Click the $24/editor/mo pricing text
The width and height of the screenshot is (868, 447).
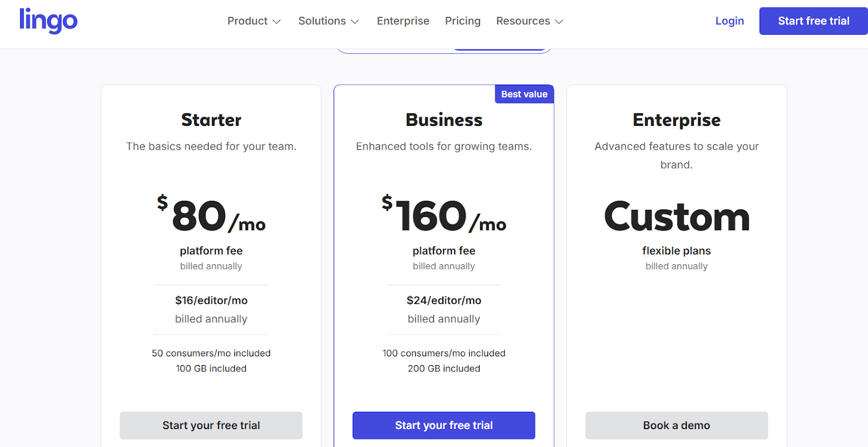point(444,300)
